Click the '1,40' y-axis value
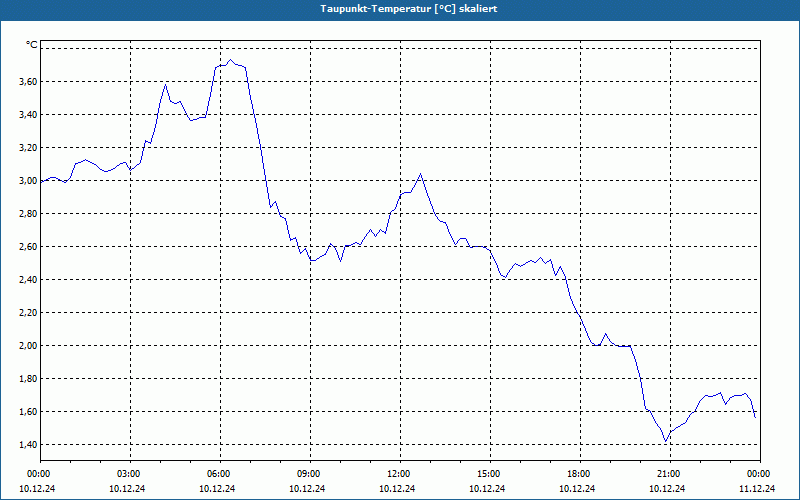Screen dimensions: 800x500 (x=28, y=445)
